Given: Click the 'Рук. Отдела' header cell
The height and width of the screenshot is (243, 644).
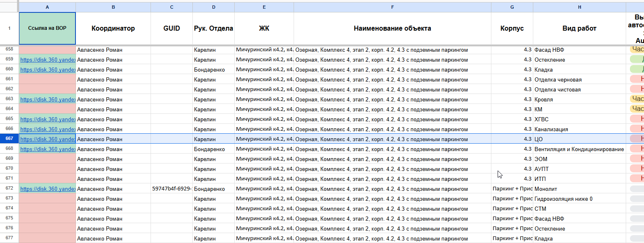Looking at the screenshot, I should 214,28.
